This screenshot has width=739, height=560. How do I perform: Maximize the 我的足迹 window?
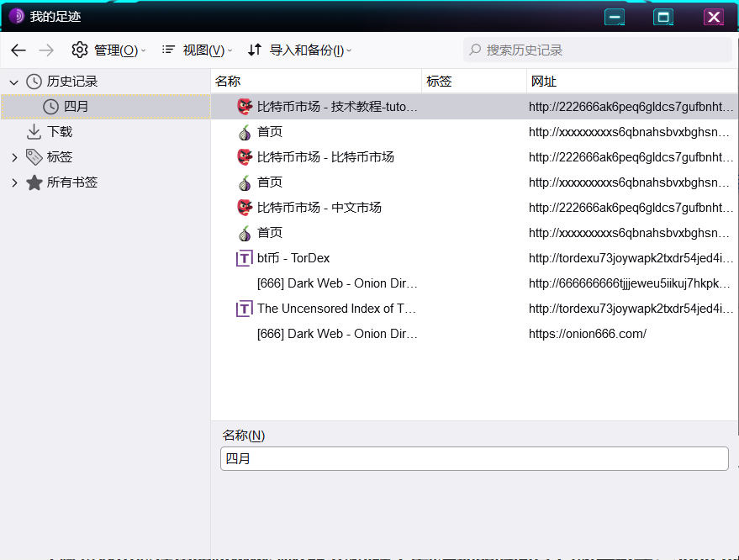pyautogui.click(x=663, y=18)
